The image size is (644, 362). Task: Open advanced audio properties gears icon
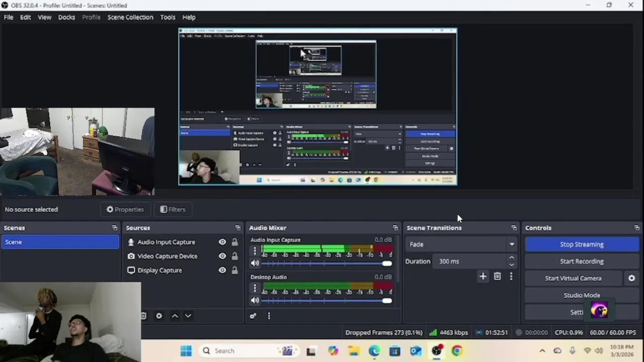[253, 316]
